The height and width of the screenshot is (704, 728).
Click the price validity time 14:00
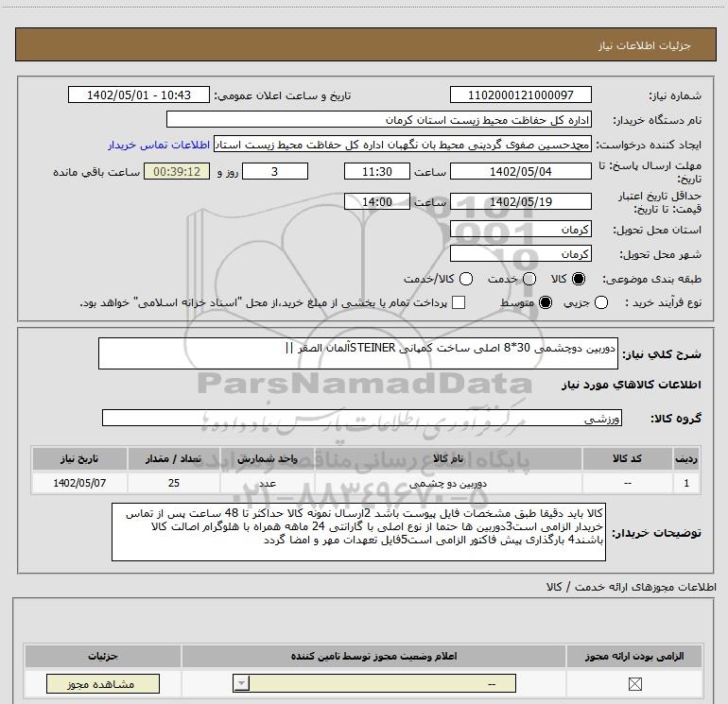point(377,201)
